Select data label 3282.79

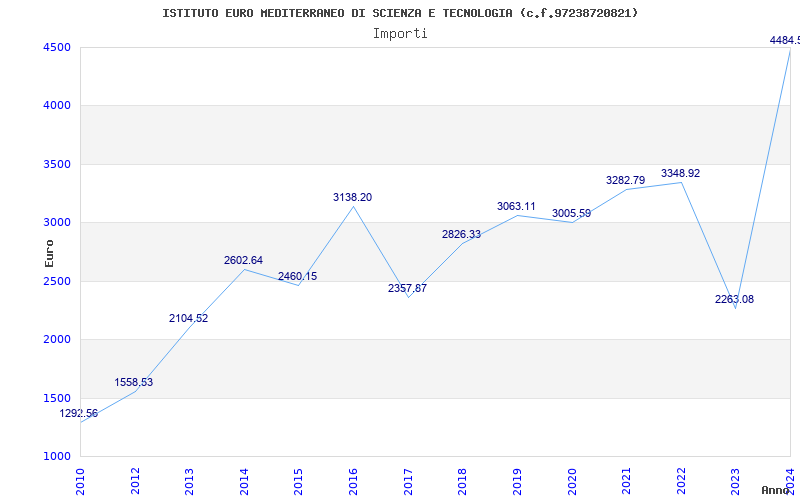coord(626,180)
